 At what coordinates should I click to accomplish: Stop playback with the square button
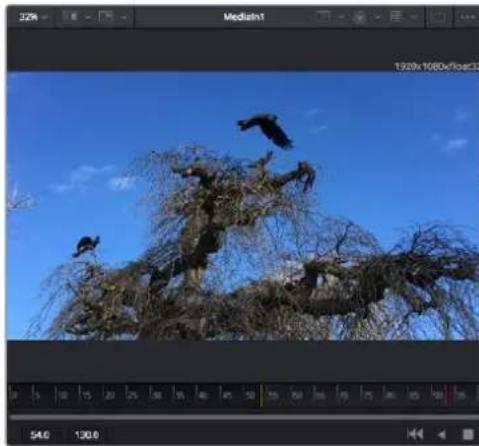[x=468, y=435]
